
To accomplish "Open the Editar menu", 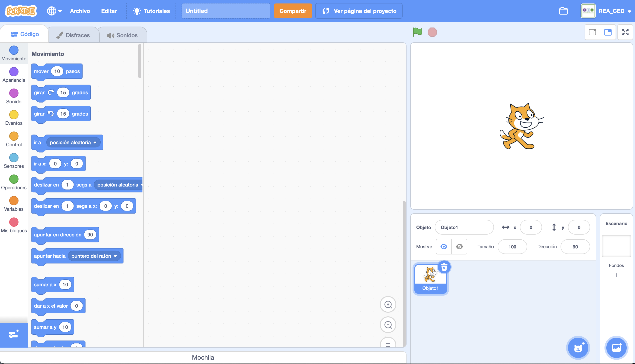I will (x=109, y=11).
